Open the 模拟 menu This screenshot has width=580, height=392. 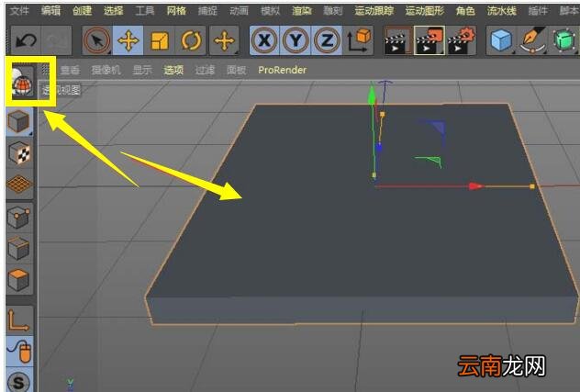coord(271,11)
